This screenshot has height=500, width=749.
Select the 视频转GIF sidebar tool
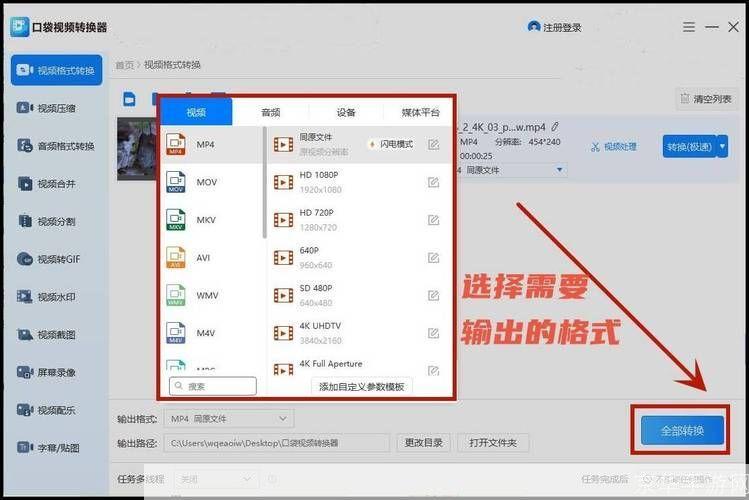tap(55, 259)
